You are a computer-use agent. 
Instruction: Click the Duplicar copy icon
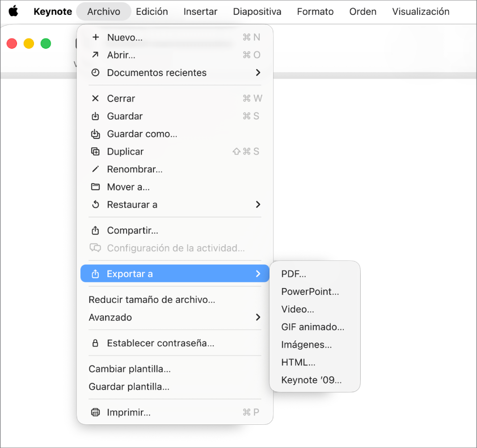pos(96,151)
